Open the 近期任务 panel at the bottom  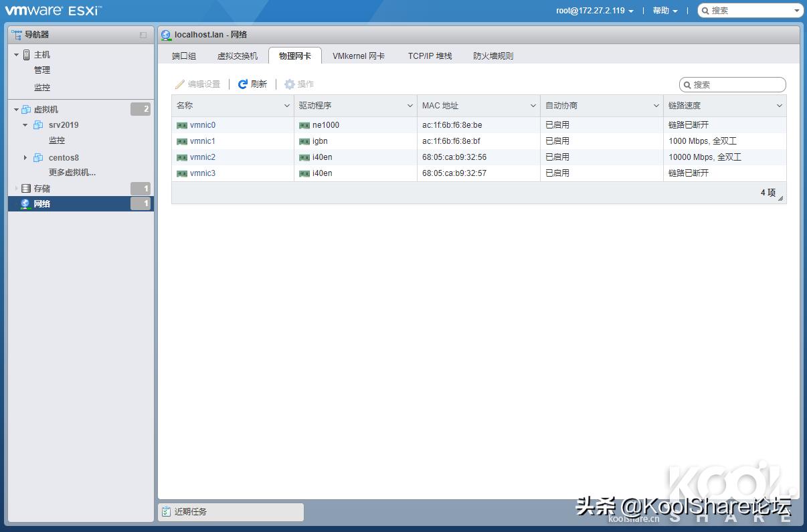coord(192,512)
